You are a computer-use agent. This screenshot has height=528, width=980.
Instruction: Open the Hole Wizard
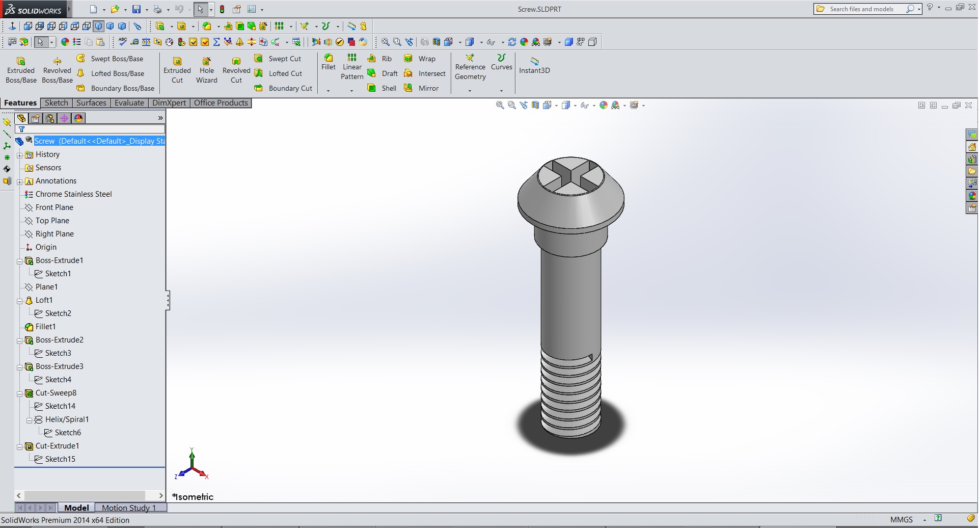(x=206, y=70)
